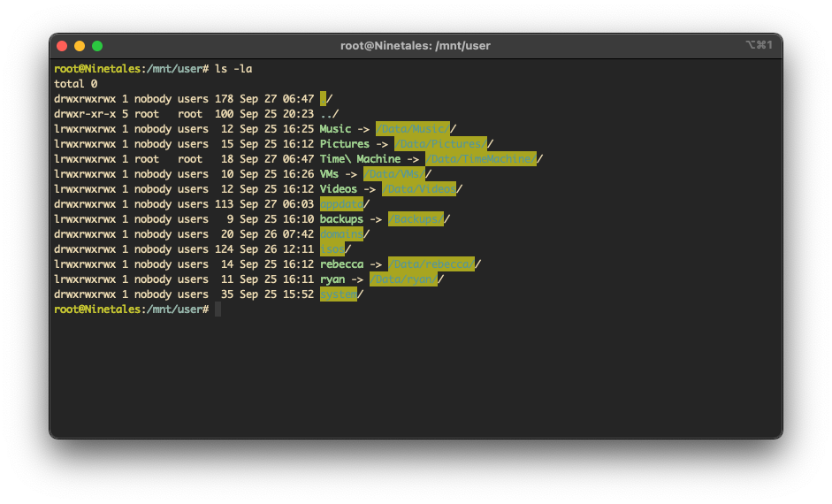The width and height of the screenshot is (832, 504).
Task: Click the yellow minimize window button
Action: [x=80, y=46]
